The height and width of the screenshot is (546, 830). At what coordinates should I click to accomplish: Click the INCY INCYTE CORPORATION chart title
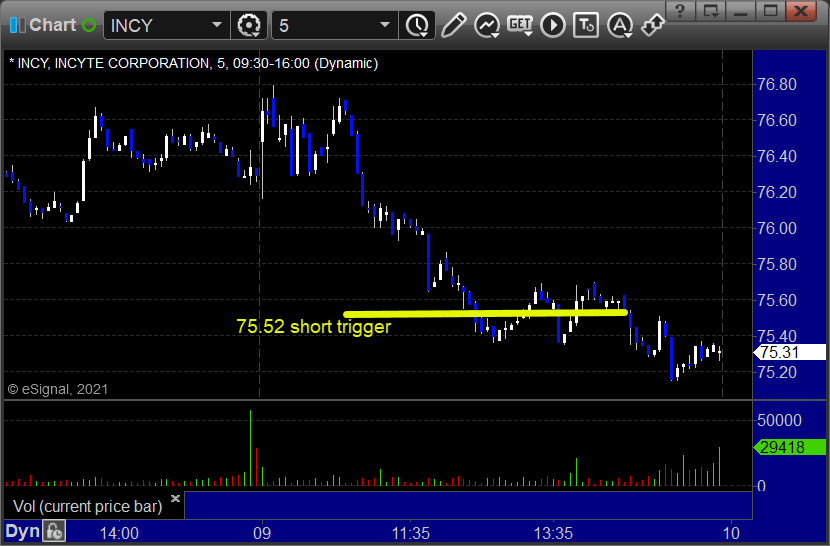(x=194, y=63)
